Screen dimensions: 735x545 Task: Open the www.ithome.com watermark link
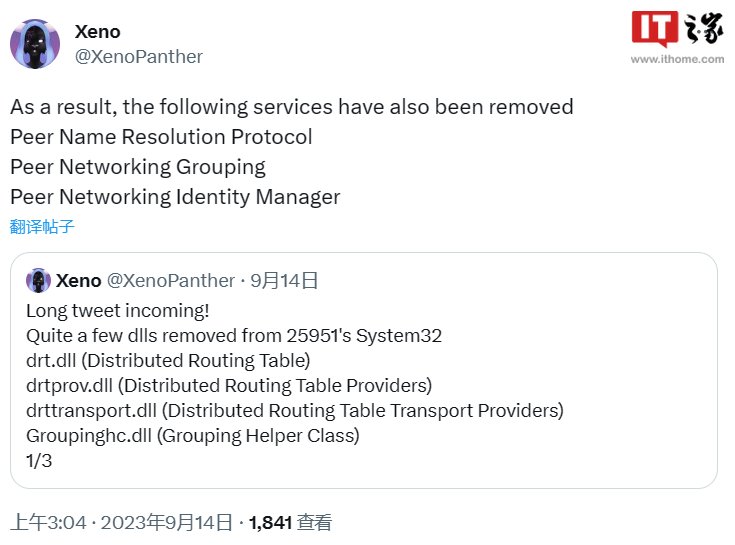coord(677,59)
